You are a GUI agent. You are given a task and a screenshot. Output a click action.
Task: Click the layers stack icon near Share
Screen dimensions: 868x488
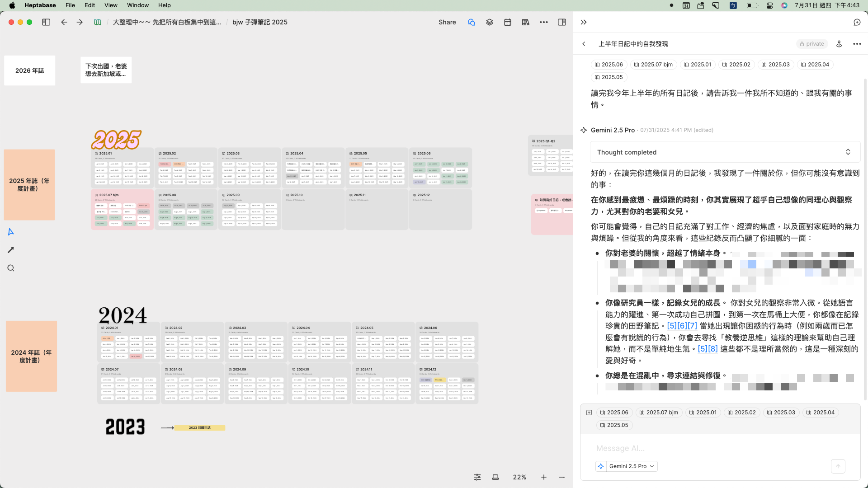[490, 22]
